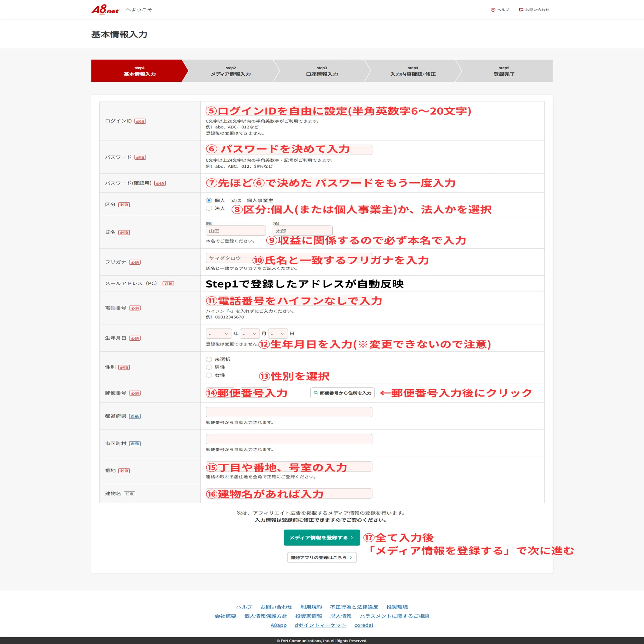Open the ヘルプ link in header

click(x=500, y=10)
